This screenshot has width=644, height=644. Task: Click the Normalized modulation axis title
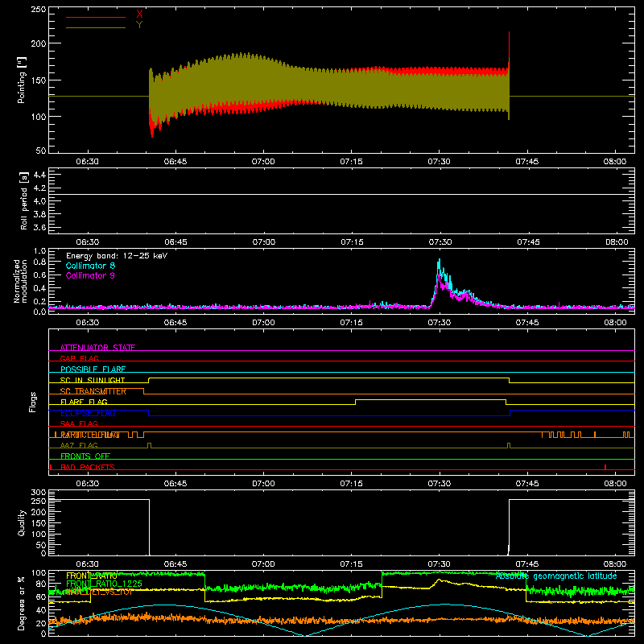[21, 281]
